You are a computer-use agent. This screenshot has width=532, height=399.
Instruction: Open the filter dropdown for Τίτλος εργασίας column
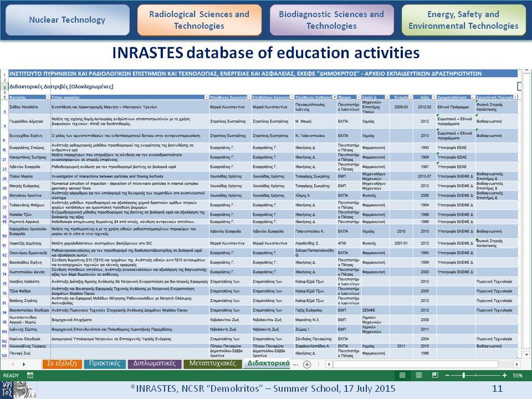click(x=206, y=98)
